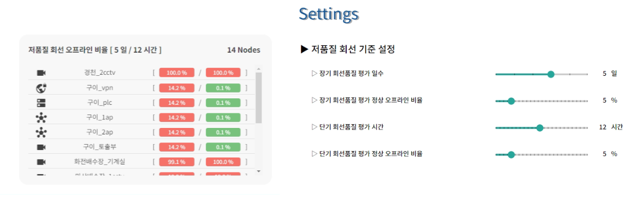Click the 장기 회선품질 평가 일수 slider handle
Screen dimensions: 644x222
551,74
